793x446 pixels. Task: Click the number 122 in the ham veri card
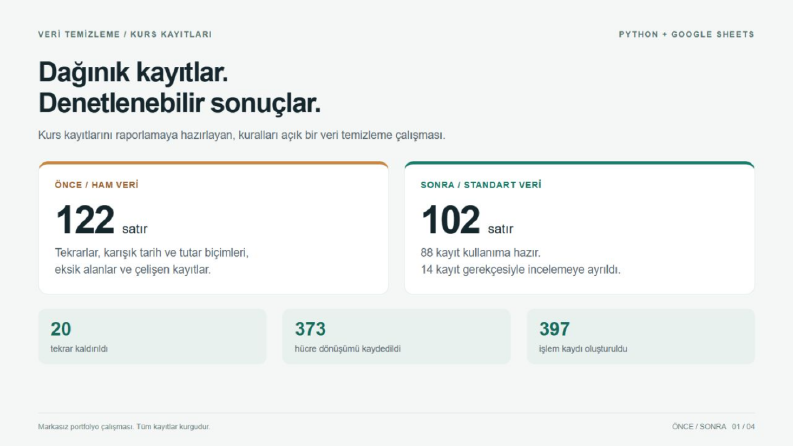click(85, 220)
